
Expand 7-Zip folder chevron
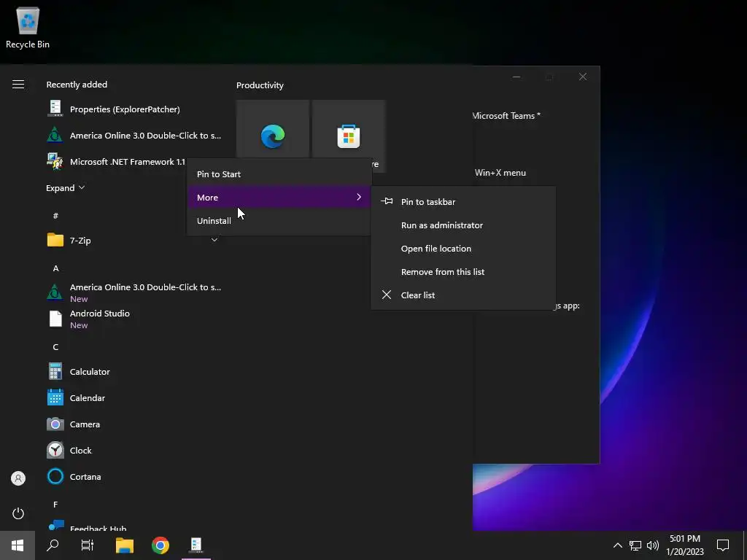click(214, 240)
